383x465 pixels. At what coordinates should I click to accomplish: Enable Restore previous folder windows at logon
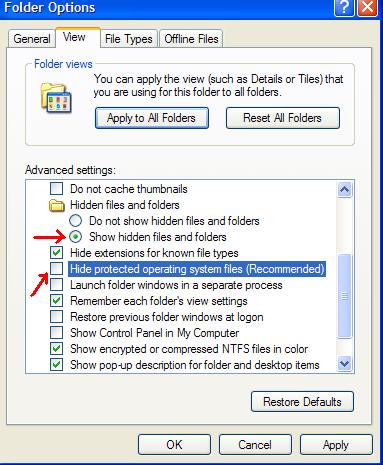pos(56,317)
